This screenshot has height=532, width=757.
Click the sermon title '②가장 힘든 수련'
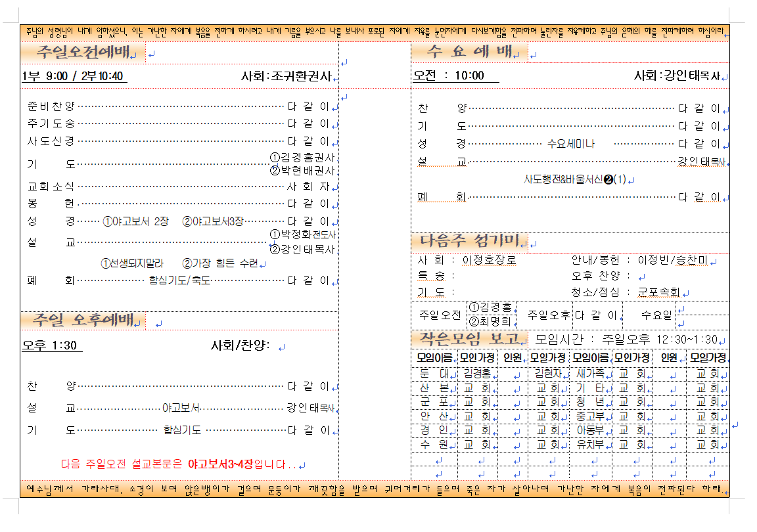(x=219, y=263)
